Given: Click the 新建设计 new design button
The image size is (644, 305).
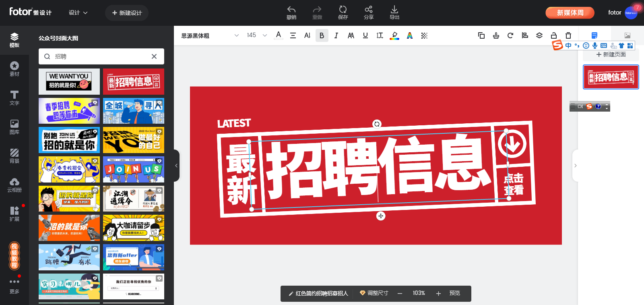Looking at the screenshot, I should tap(127, 13).
